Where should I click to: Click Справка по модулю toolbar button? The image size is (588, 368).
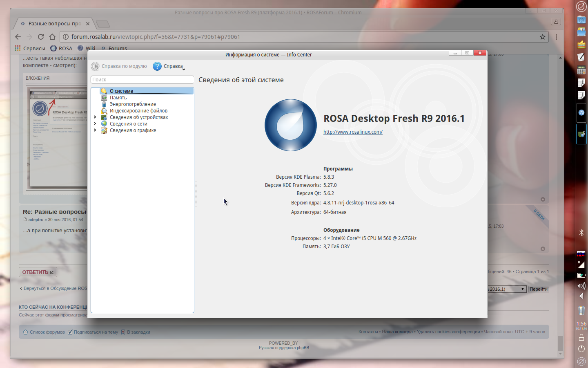coord(119,66)
